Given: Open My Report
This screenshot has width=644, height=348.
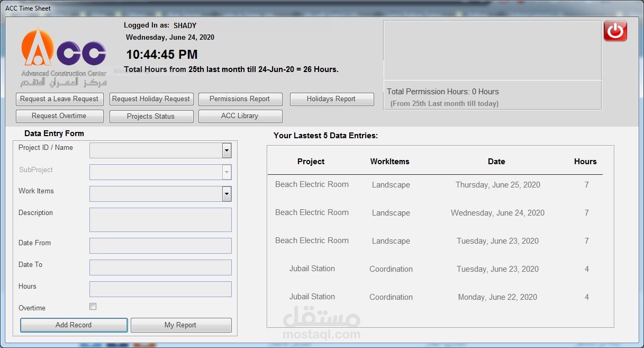Looking at the screenshot, I should tap(180, 325).
